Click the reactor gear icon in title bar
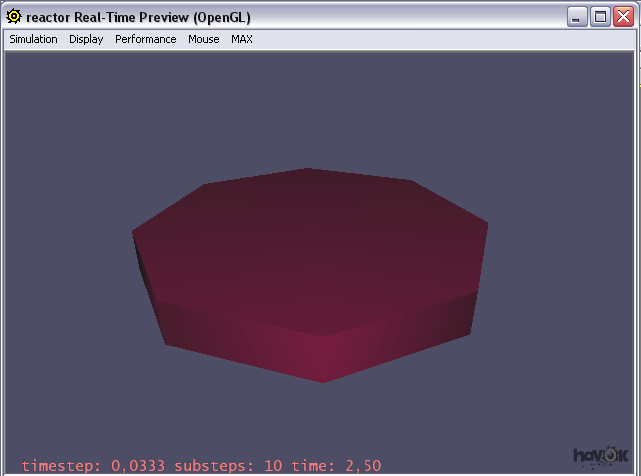Viewport: 641px width, 476px height. coord(14,16)
